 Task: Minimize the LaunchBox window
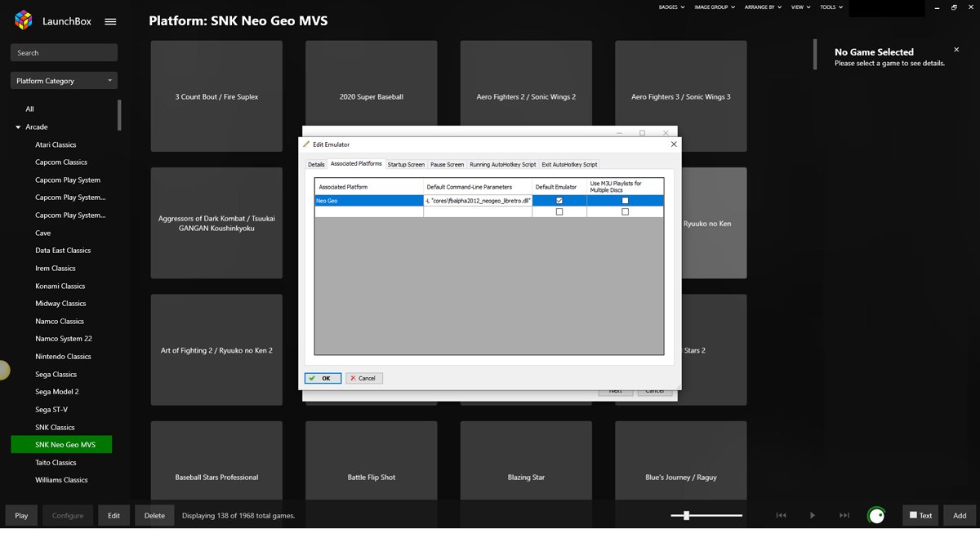click(x=937, y=7)
